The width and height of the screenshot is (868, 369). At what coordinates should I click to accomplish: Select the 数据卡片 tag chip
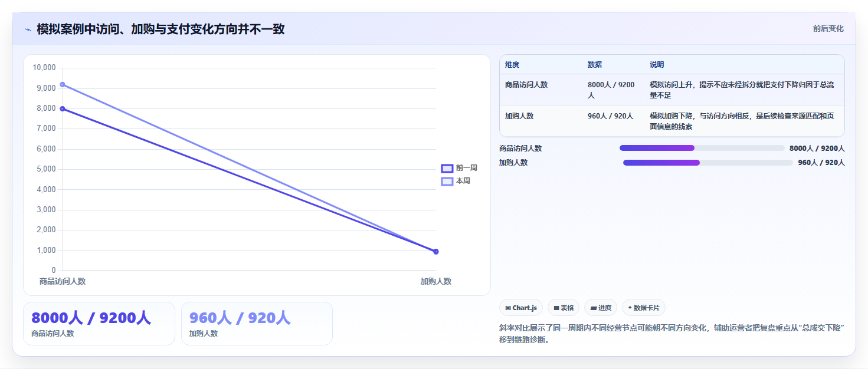click(x=644, y=308)
